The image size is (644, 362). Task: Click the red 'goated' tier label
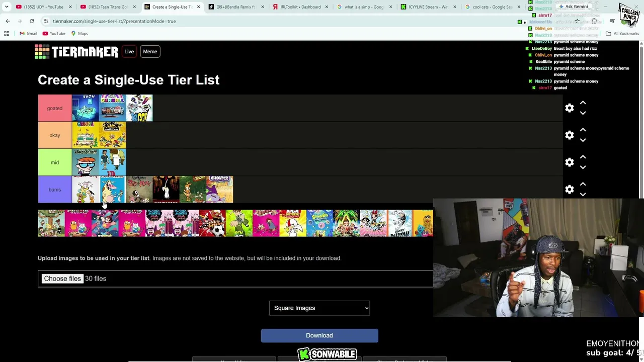click(55, 108)
